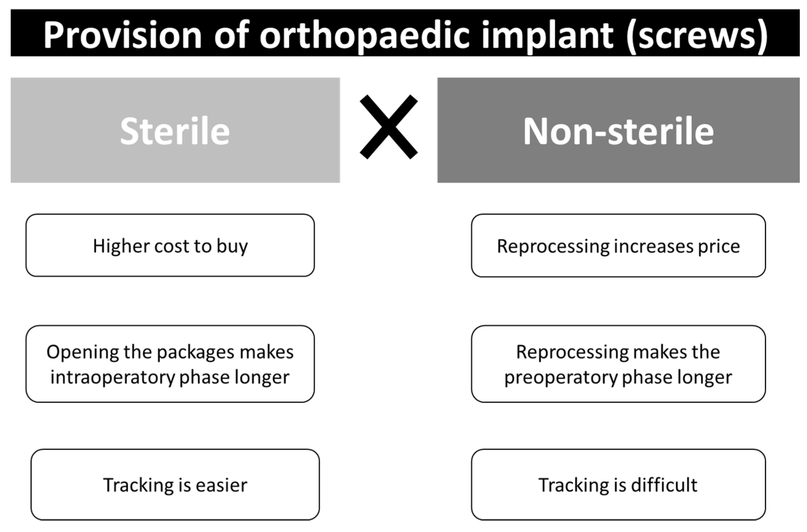Select the 'Reprocessing makes the preoperatory phase' box
Screen dimensions: 807x532
pos(618,364)
